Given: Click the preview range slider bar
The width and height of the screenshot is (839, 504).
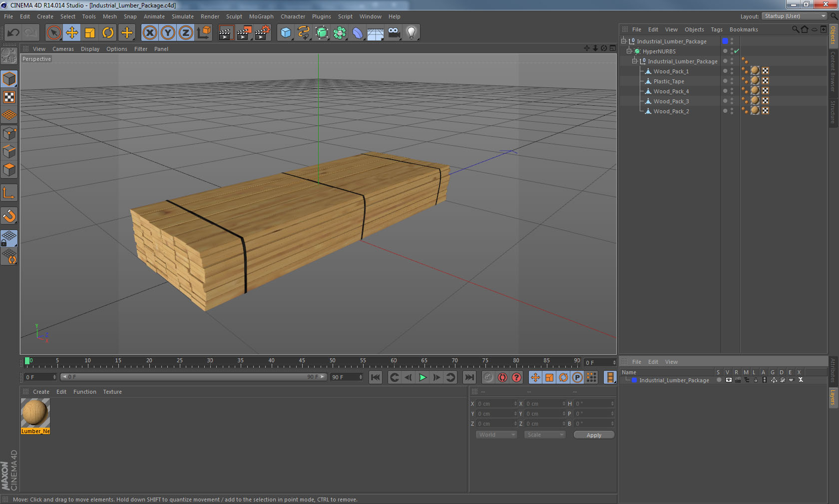Looking at the screenshot, I should point(193,377).
